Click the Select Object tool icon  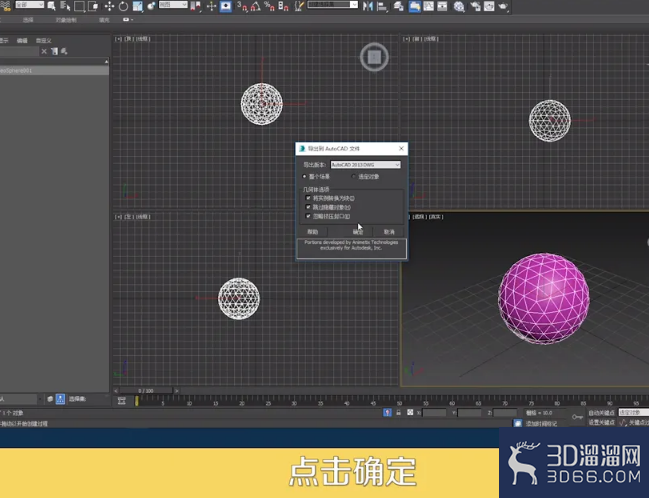tap(51, 6)
